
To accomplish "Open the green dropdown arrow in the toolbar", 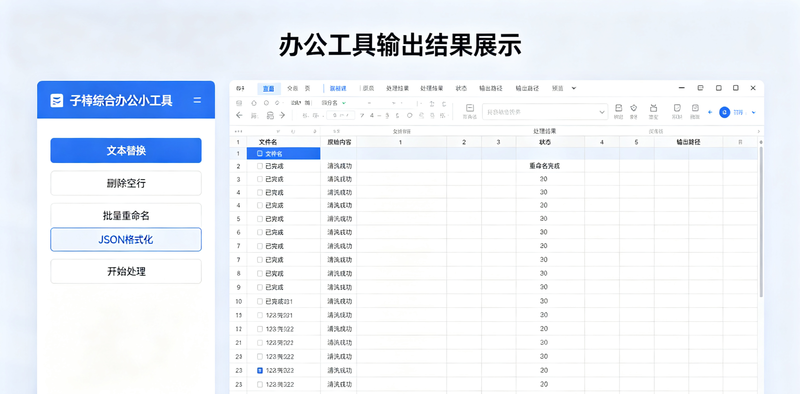I will click(344, 103).
